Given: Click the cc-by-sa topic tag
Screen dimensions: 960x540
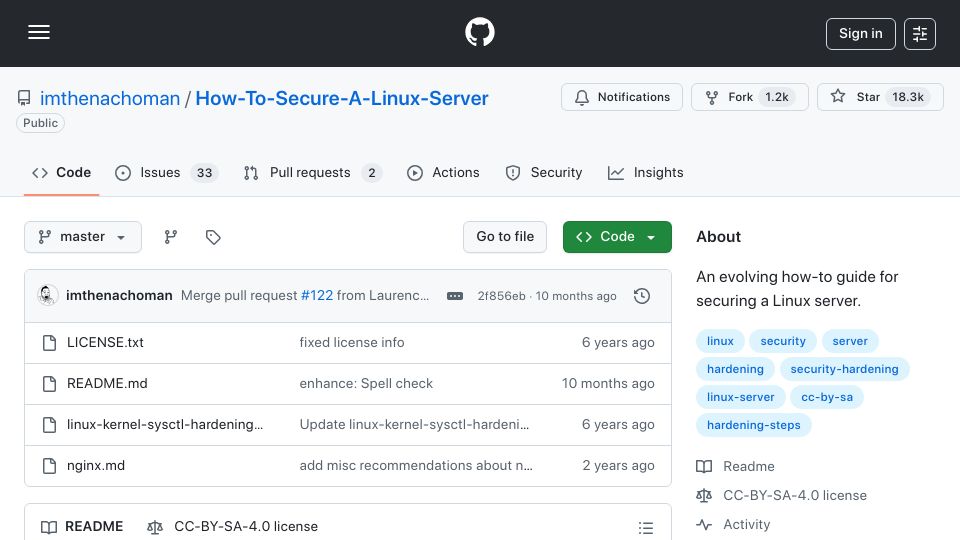Looking at the screenshot, I should click(x=827, y=397).
